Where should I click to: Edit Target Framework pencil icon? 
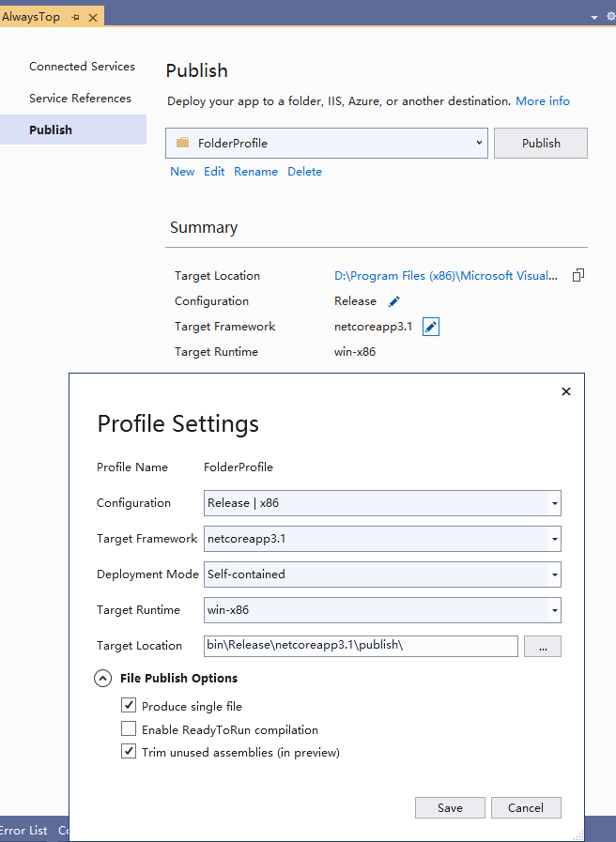431,327
